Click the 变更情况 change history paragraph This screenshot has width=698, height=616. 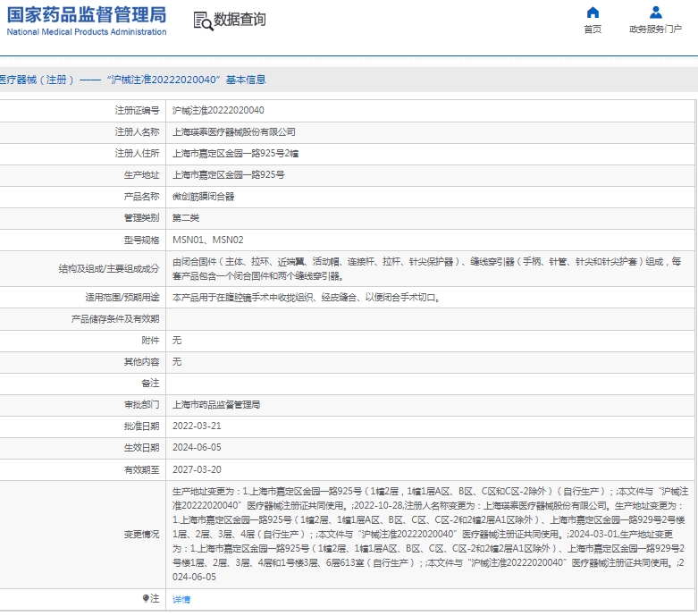point(430,534)
